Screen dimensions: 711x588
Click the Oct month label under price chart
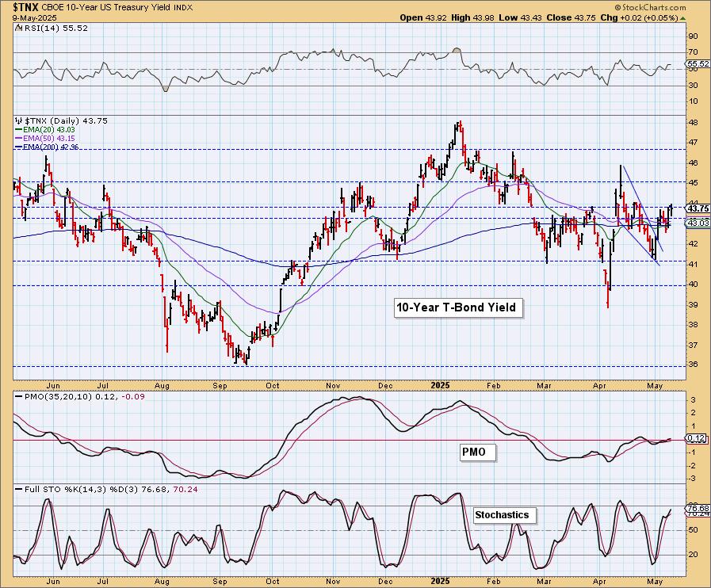(x=273, y=386)
